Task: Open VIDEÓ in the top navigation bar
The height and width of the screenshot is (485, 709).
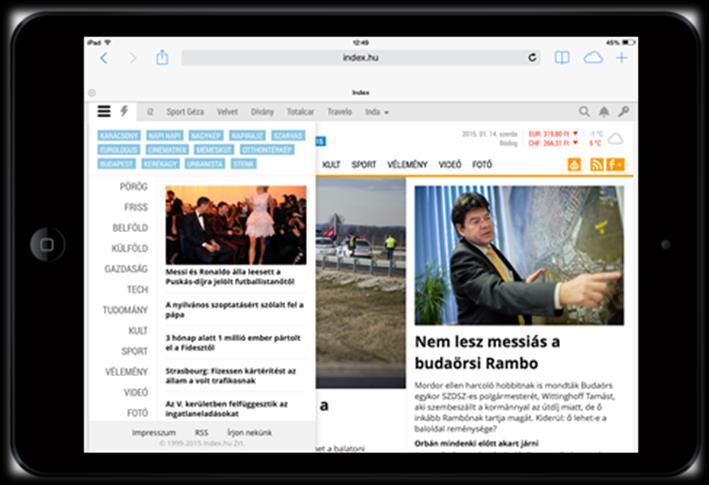Action: [450, 165]
